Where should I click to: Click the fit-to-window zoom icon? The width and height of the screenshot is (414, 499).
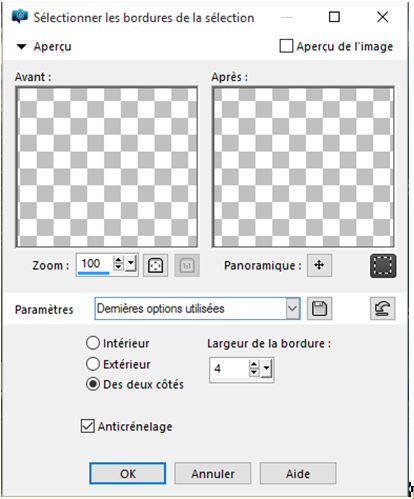point(155,265)
